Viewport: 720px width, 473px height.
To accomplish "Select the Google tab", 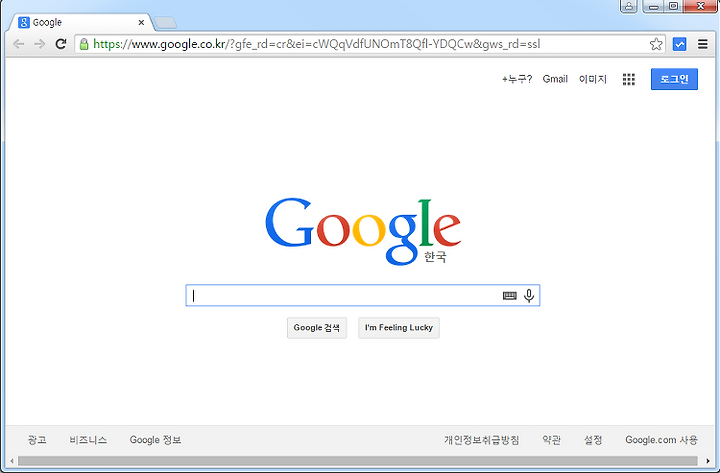I will pos(80,23).
